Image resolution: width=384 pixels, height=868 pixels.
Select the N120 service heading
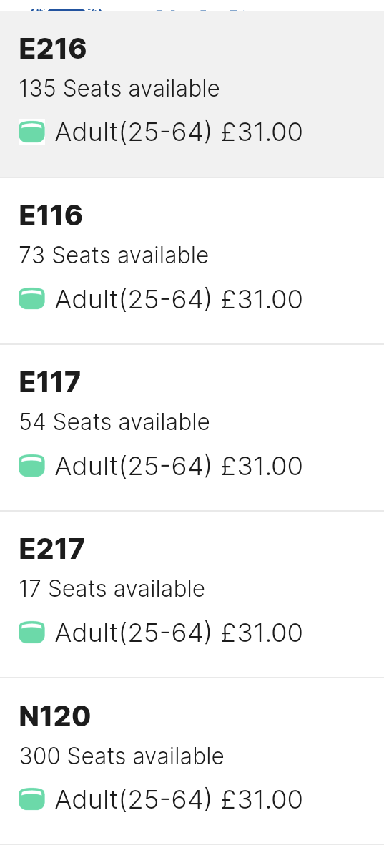click(x=55, y=716)
